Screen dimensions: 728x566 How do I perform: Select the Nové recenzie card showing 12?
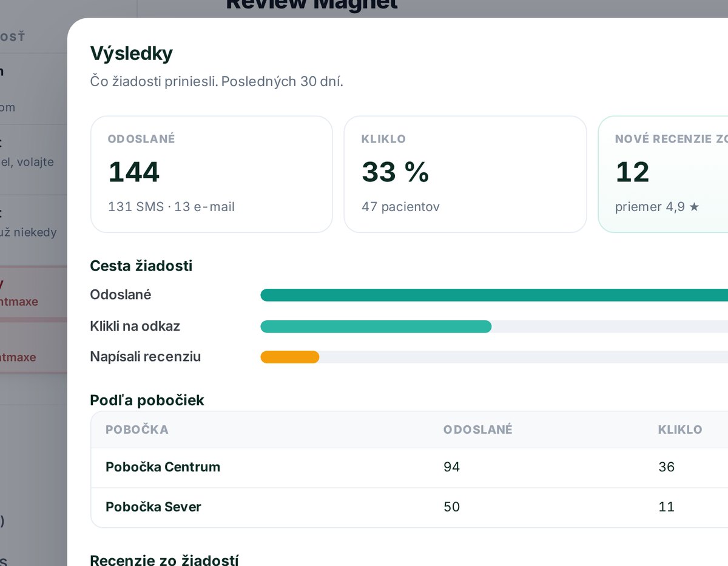(x=663, y=174)
